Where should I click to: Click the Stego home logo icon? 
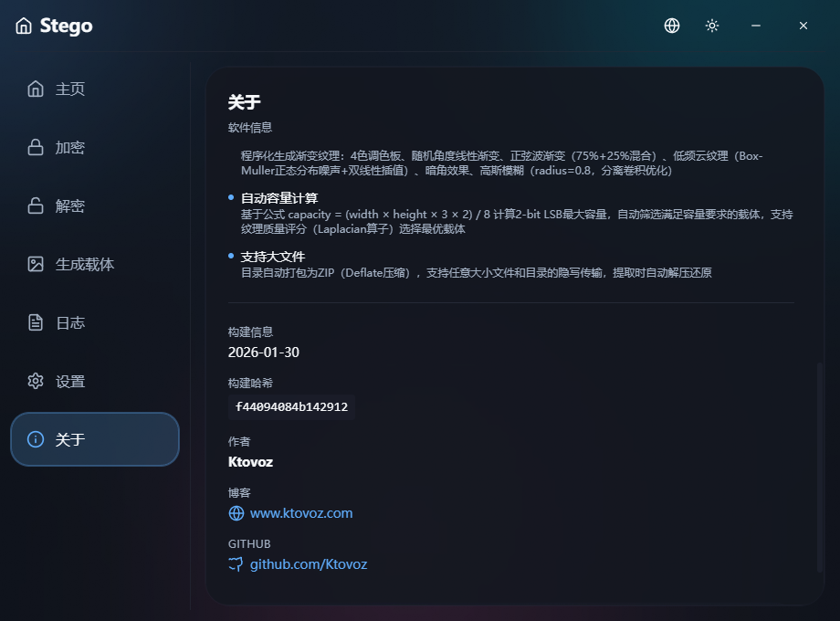[24, 26]
